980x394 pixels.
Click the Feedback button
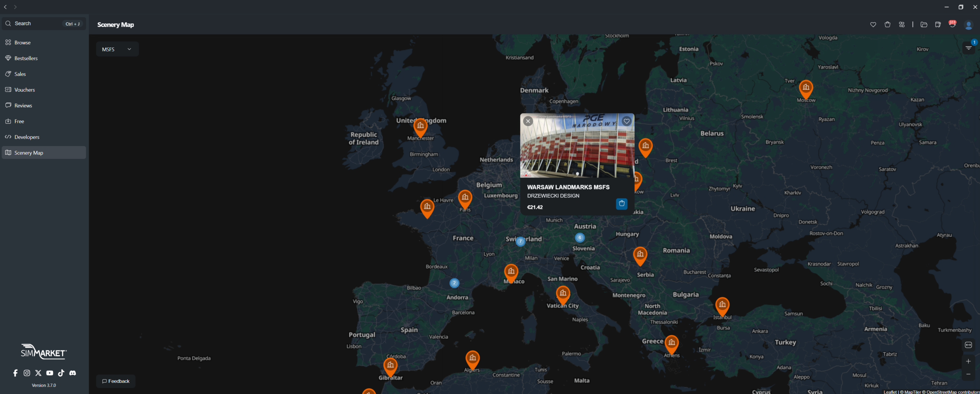[x=116, y=381]
